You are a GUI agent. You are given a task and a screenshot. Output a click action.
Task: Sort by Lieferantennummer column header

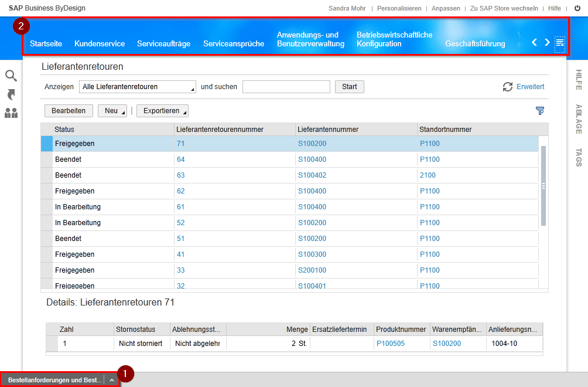(356, 129)
